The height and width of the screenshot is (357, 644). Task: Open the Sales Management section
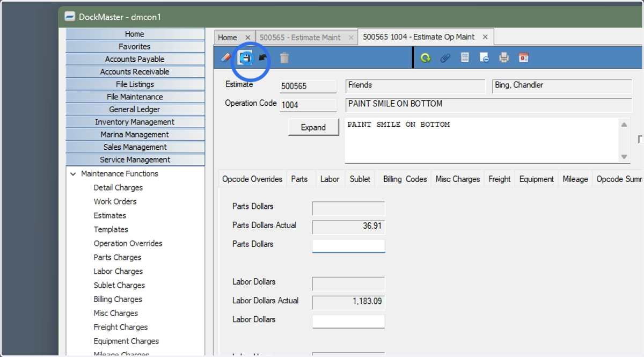click(x=135, y=147)
